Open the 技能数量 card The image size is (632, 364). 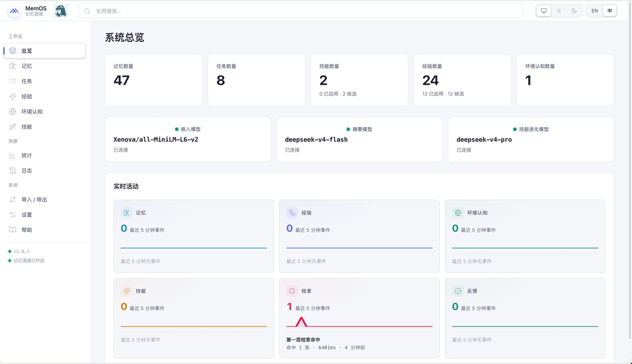click(x=360, y=80)
